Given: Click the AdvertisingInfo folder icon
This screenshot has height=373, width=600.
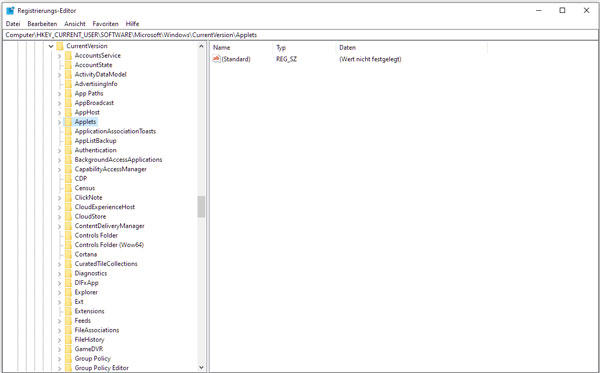Looking at the screenshot, I should tap(68, 84).
